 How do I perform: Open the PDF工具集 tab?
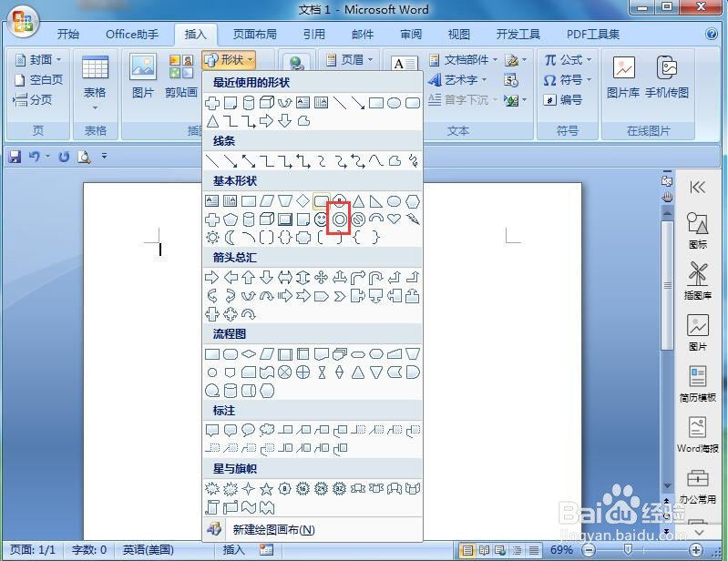(x=593, y=35)
